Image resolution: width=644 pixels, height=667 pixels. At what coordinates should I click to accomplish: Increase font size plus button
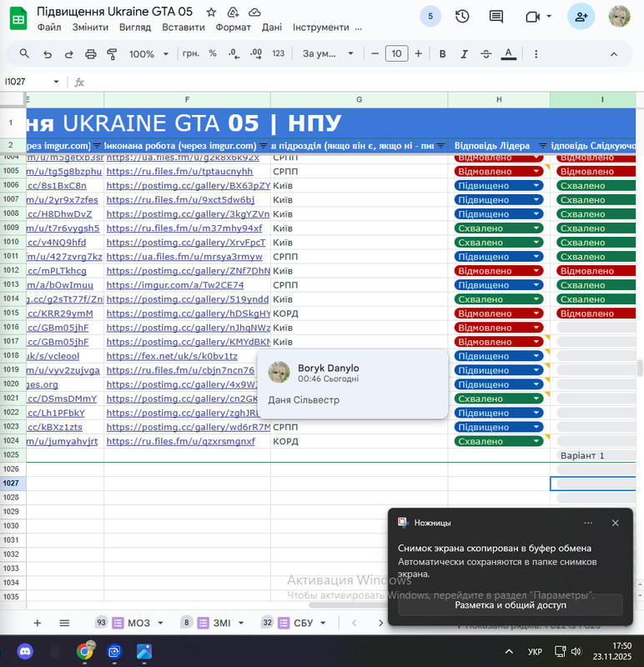[419, 53]
